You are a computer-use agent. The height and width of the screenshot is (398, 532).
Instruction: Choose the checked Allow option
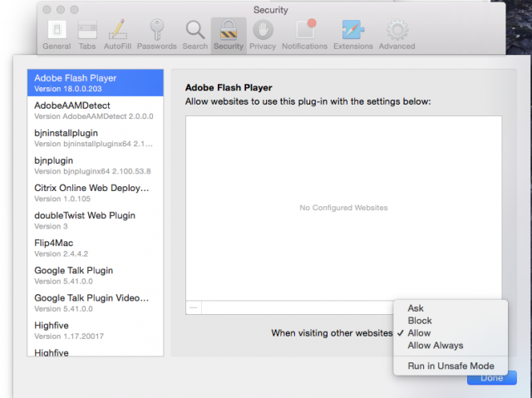point(451,333)
